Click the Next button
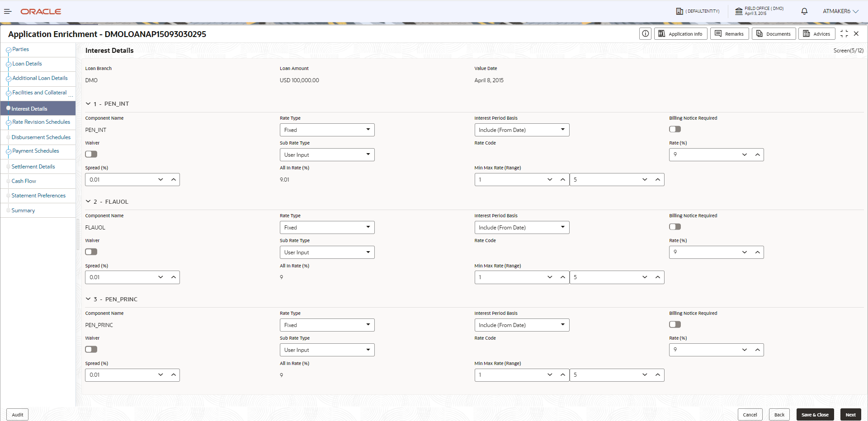Image resolution: width=868 pixels, height=421 pixels. 851,415
